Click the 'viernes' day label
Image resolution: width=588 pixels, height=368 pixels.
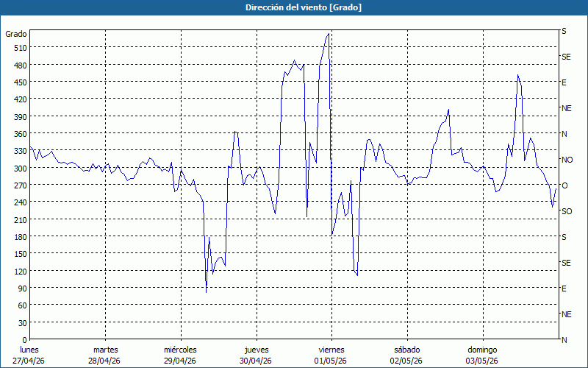331,350
